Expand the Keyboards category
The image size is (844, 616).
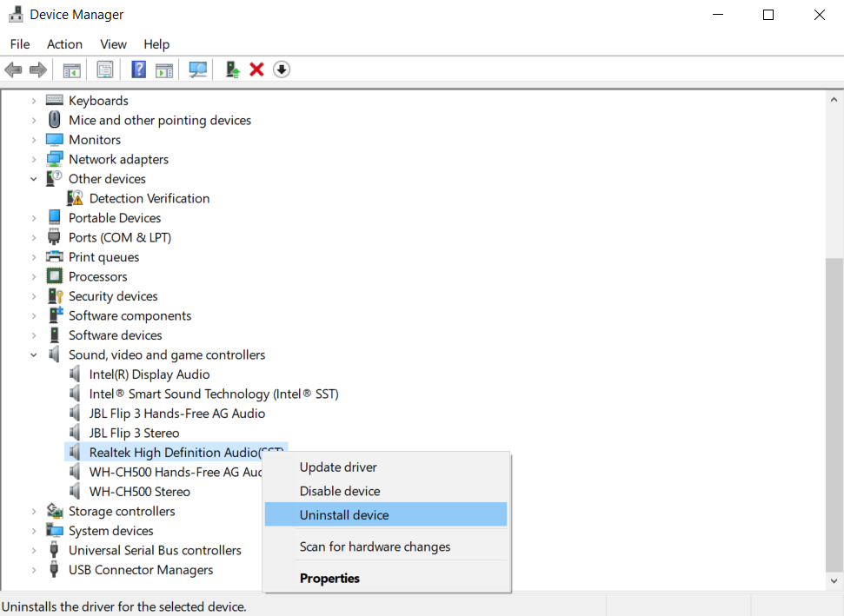pos(33,101)
